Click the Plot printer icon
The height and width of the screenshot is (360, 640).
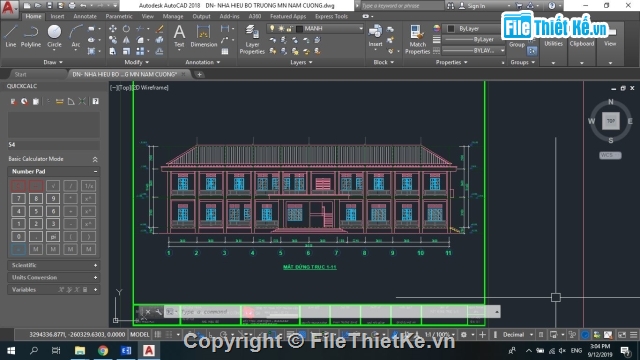point(72,6)
